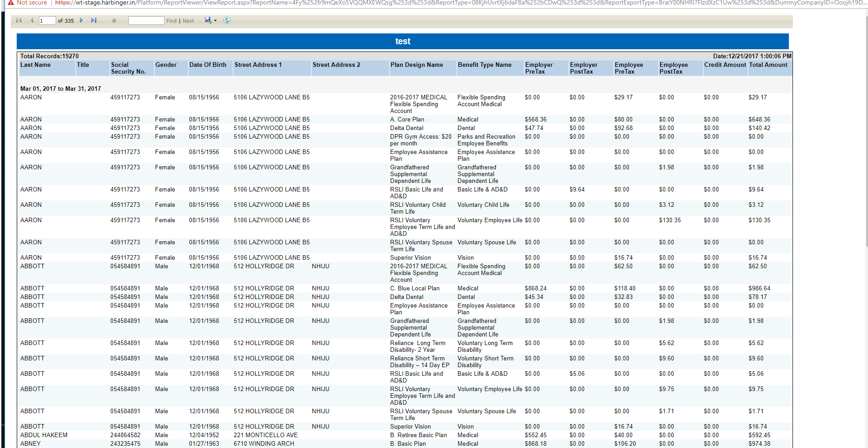Click the $552.45 employer pretax value
The image size is (868, 448).
(535, 435)
